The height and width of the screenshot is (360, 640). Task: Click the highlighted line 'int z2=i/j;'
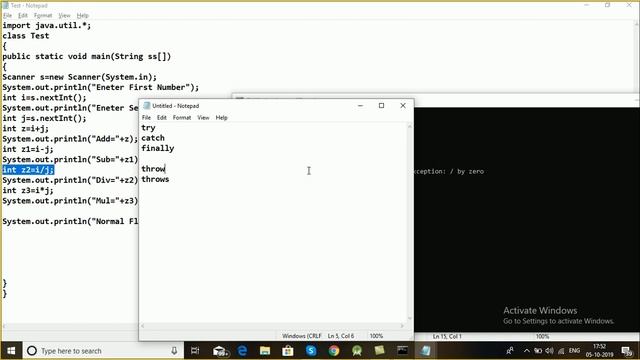click(28, 170)
